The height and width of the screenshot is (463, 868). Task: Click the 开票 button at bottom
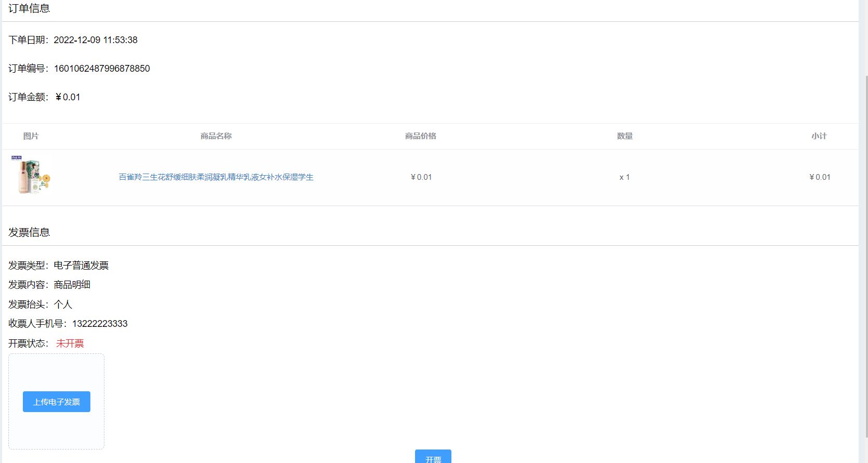(x=433, y=456)
